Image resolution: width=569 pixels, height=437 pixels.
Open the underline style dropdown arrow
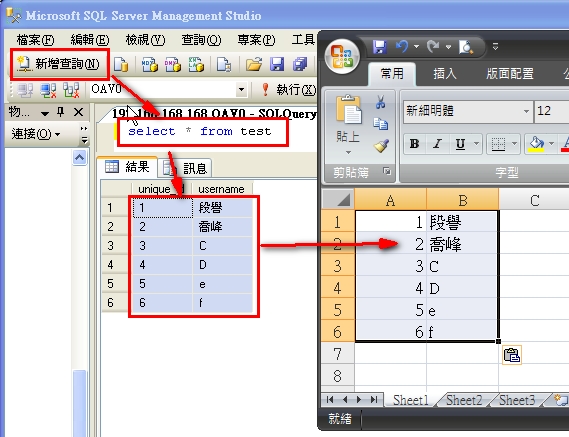pyautogui.click(x=476, y=144)
